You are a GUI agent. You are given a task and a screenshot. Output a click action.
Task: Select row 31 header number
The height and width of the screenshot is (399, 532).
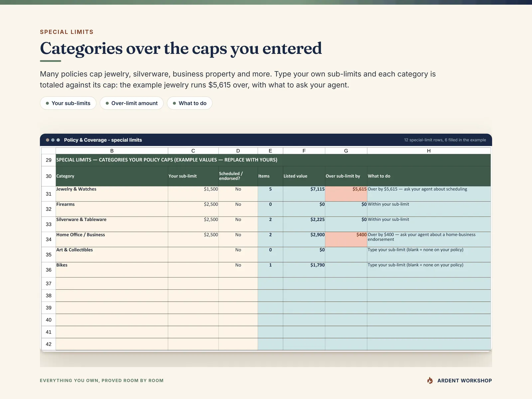49,194
